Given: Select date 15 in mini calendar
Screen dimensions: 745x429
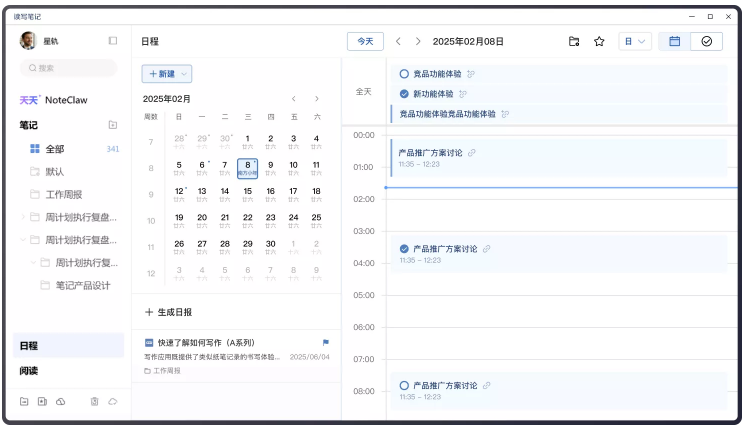Looking at the screenshot, I should (248, 194).
